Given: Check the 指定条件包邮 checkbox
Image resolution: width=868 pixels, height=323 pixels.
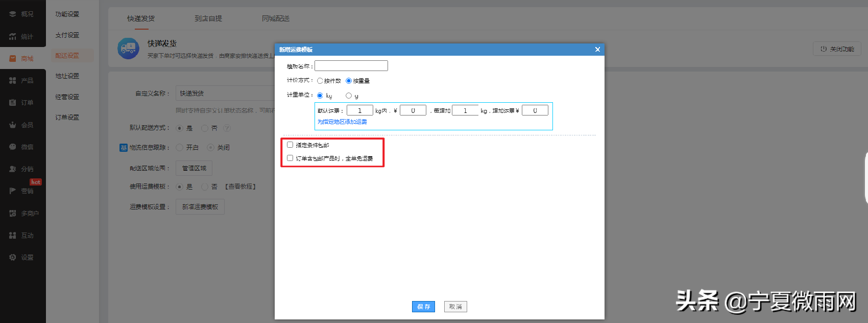Looking at the screenshot, I should pyautogui.click(x=290, y=145).
